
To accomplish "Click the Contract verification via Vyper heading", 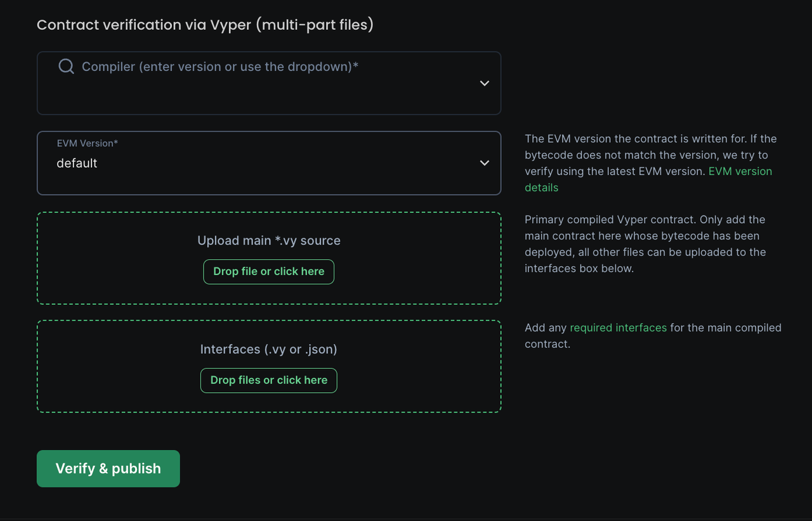I will pos(205,25).
